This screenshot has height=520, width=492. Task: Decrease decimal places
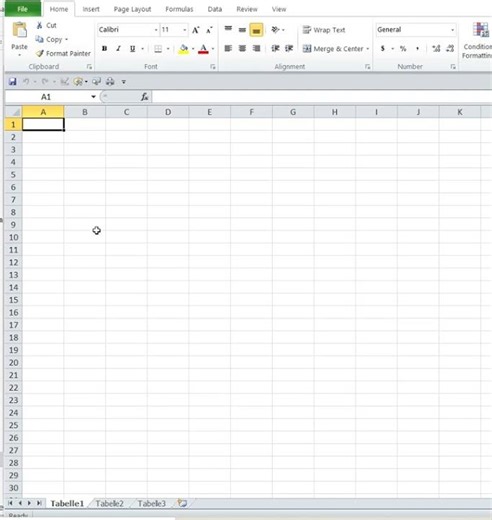tap(450, 49)
